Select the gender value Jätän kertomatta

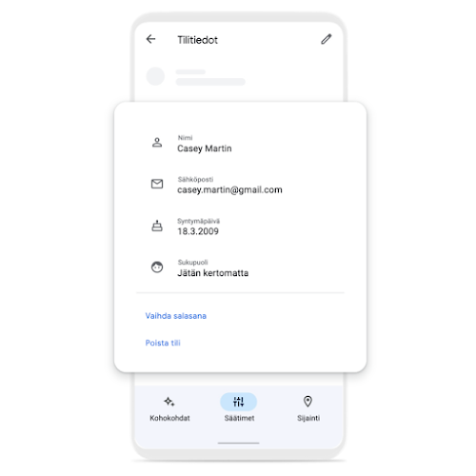point(212,273)
